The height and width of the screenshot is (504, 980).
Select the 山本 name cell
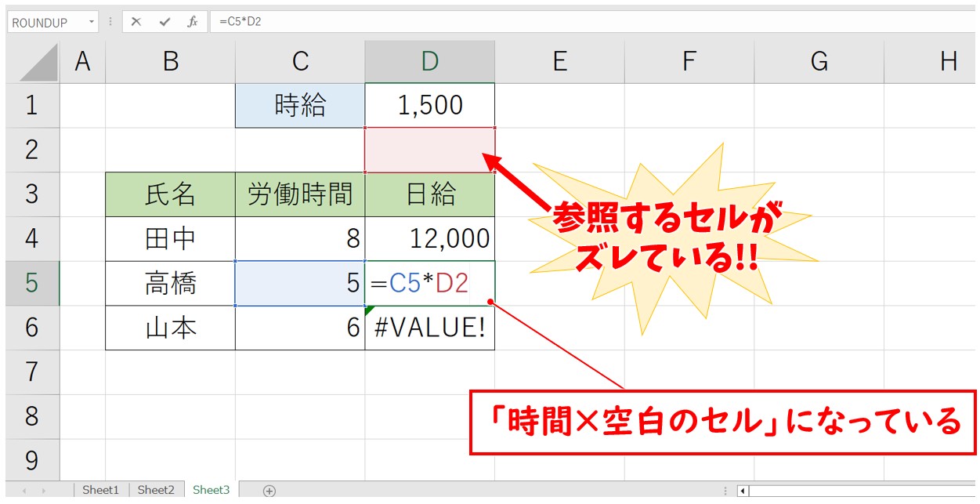(170, 328)
